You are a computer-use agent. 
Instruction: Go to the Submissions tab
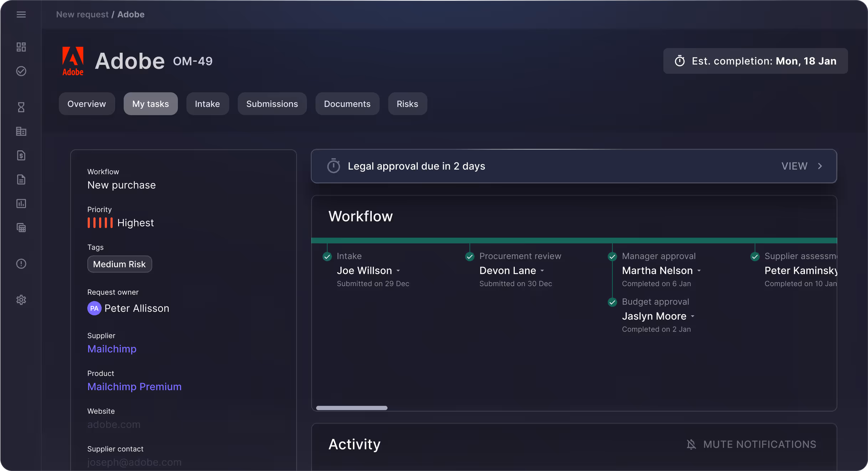(x=272, y=104)
